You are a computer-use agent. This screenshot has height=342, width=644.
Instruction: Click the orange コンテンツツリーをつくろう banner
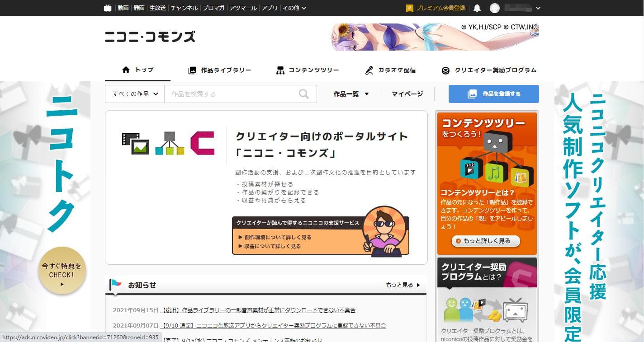487,183
